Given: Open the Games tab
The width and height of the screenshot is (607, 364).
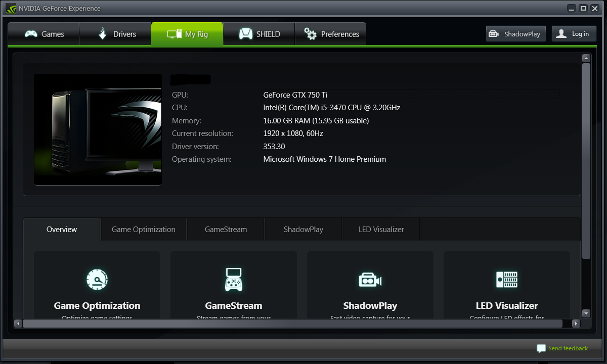Looking at the screenshot, I should click(44, 34).
